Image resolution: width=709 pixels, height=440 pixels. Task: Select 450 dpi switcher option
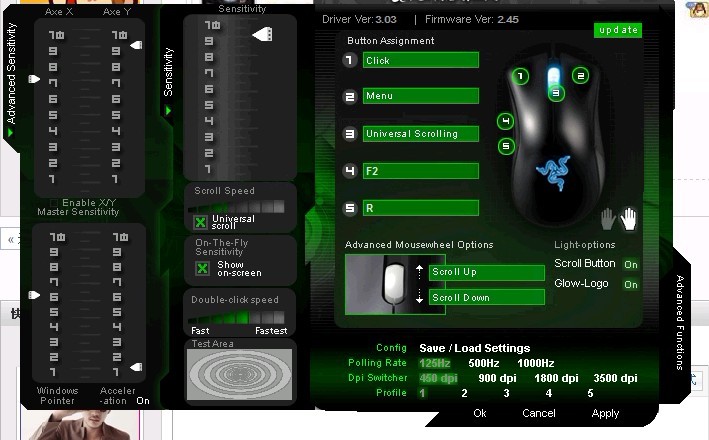(x=438, y=378)
